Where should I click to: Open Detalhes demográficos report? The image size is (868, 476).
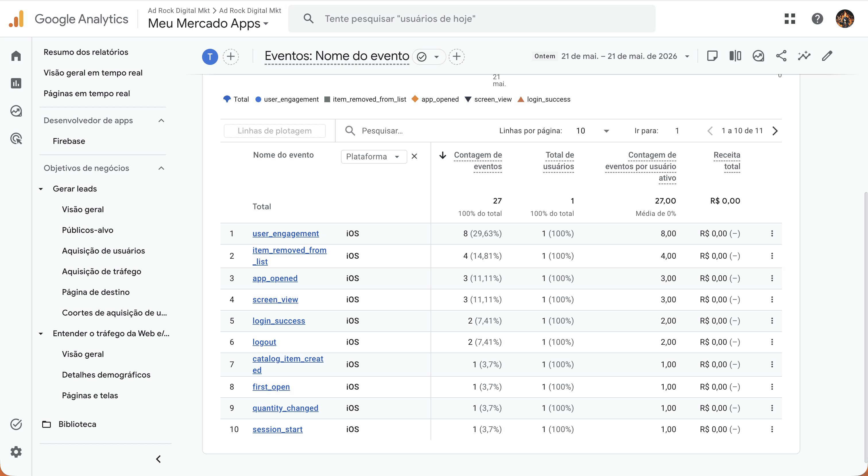pos(106,375)
